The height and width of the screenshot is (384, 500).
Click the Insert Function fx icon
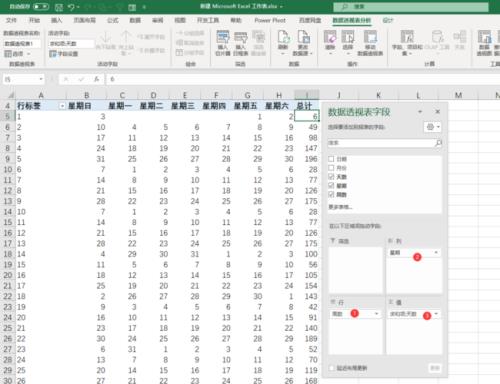pos(96,79)
